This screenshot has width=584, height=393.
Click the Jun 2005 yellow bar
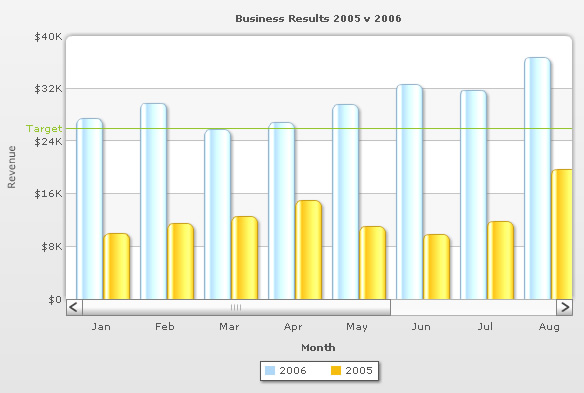coord(437,267)
